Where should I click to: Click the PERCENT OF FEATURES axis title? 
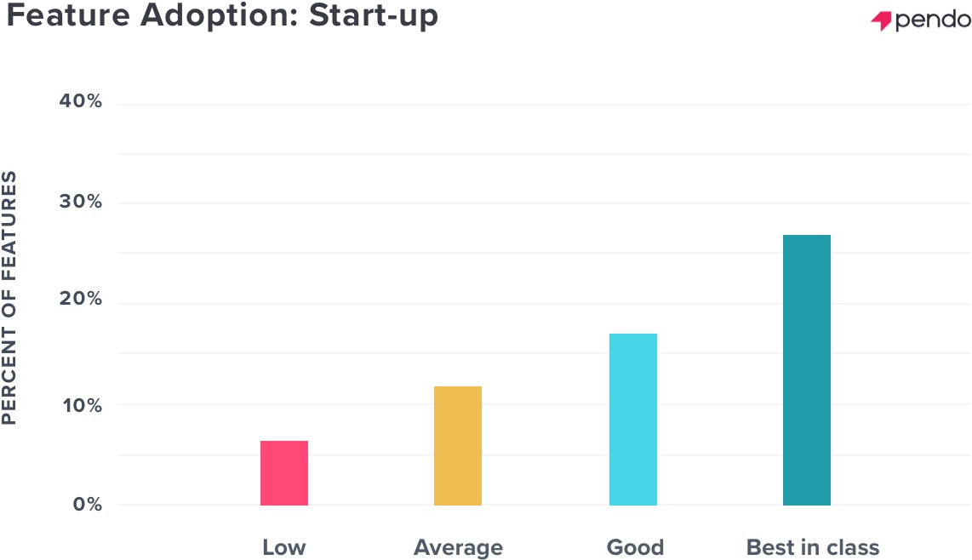pos(9,298)
